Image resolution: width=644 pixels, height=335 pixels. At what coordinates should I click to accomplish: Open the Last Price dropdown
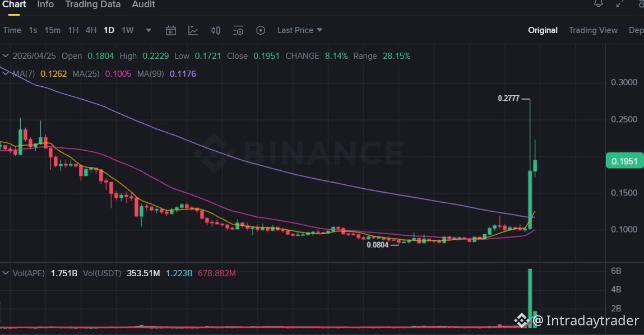[299, 30]
